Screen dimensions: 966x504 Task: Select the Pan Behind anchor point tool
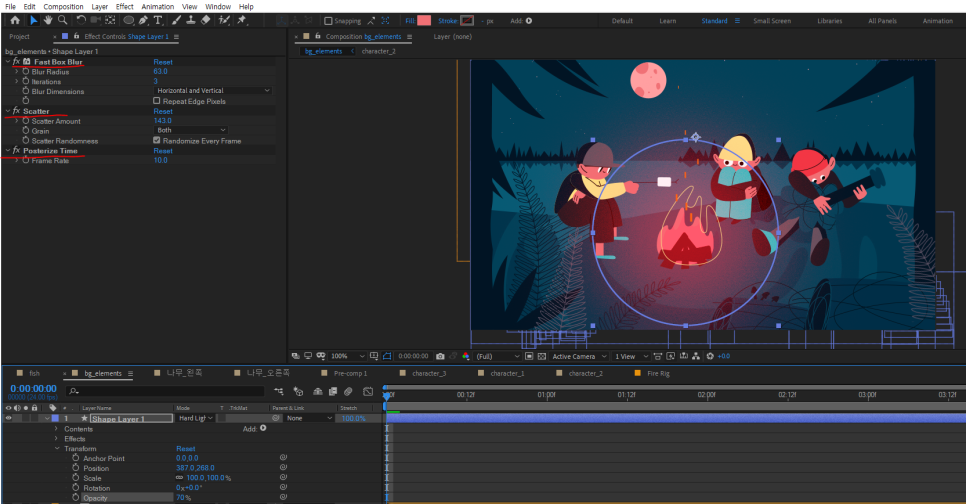tap(110, 20)
